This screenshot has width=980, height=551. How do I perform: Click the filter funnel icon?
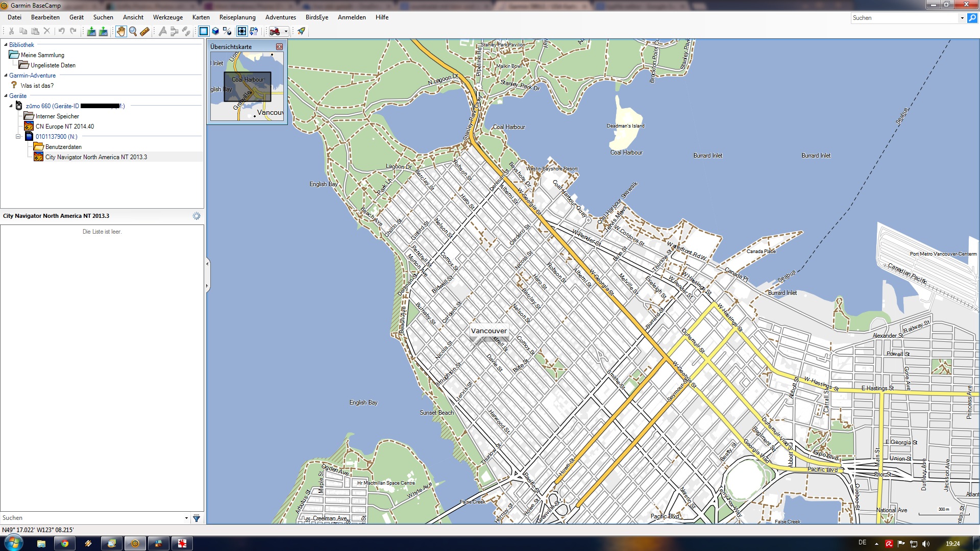tap(197, 518)
